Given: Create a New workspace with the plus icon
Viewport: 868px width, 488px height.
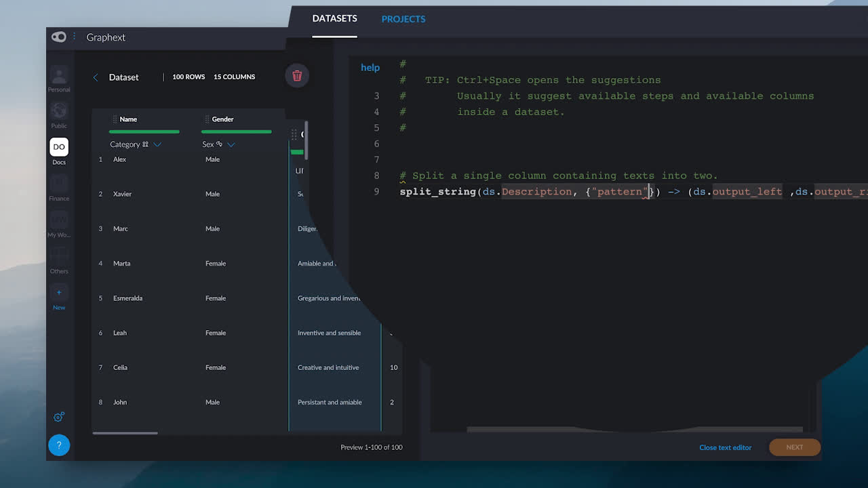Looking at the screenshot, I should [x=59, y=298].
